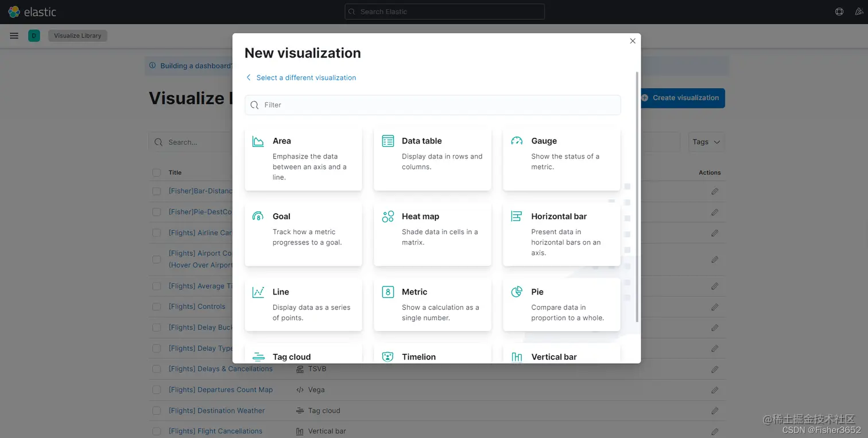
Task: Choose the Metric visualization icon
Action: pyautogui.click(x=388, y=292)
